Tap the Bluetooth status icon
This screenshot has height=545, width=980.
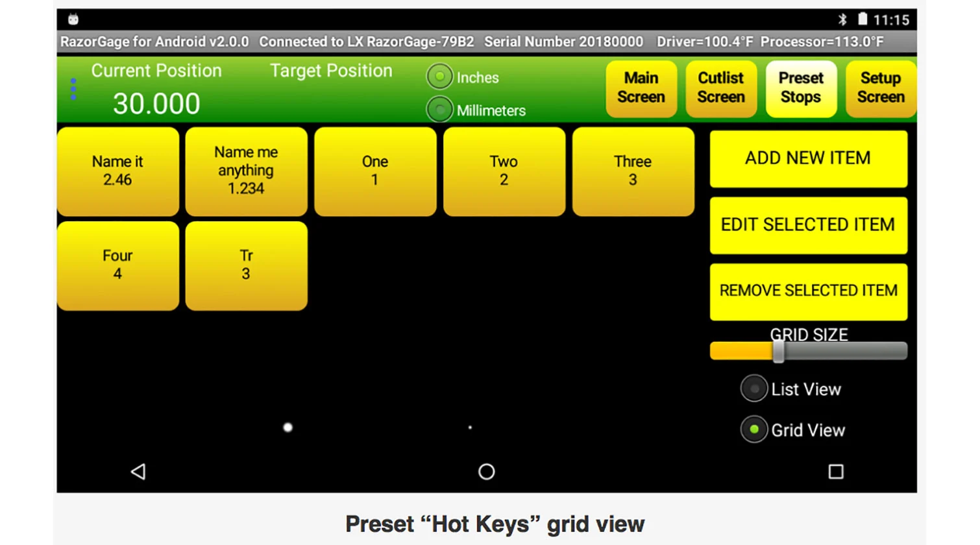coord(842,19)
